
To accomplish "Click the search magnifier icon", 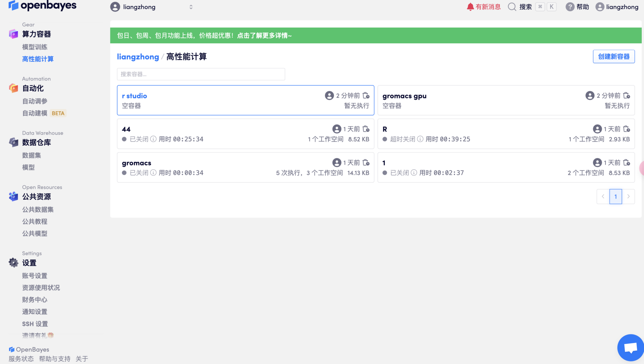I will pos(512,7).
